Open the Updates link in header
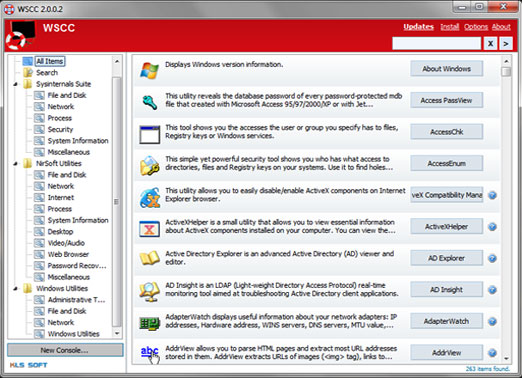This screenshot has width=522, height=378. tap(418, 27)
